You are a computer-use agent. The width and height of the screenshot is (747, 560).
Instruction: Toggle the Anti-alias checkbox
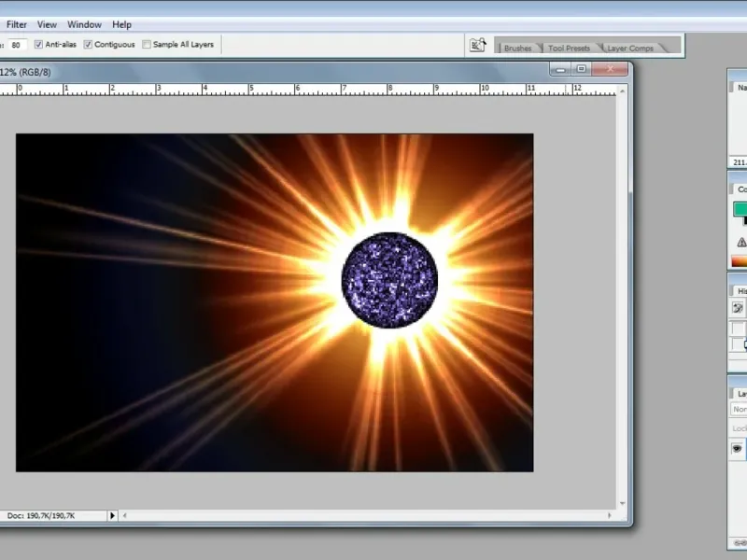pos(38,44)
